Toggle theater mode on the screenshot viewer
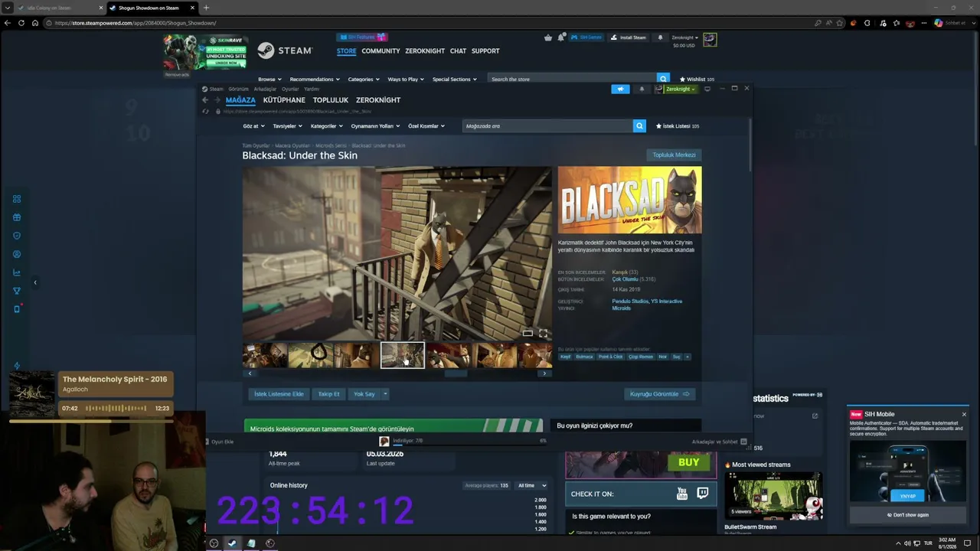980x551 pixels. [x=528, y=333]
